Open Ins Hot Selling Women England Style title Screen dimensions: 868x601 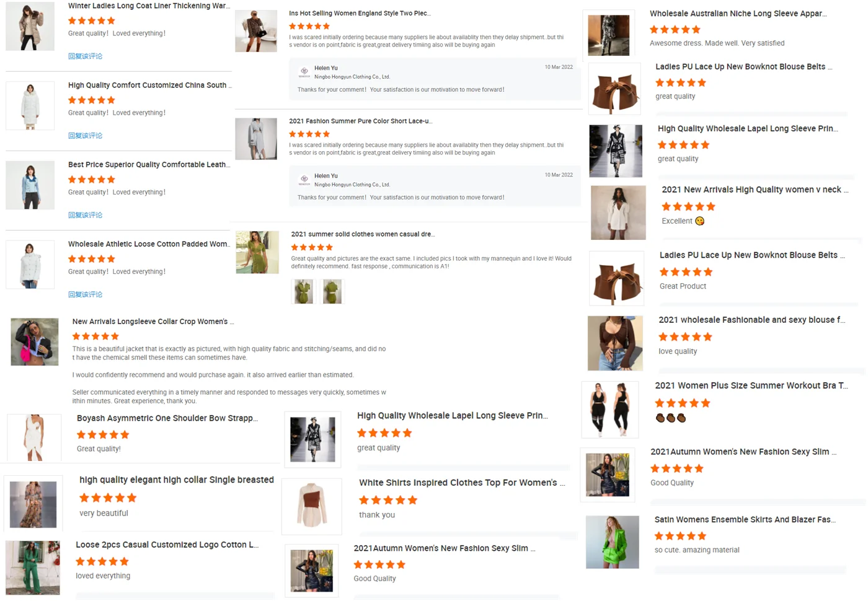pos(360,13)
